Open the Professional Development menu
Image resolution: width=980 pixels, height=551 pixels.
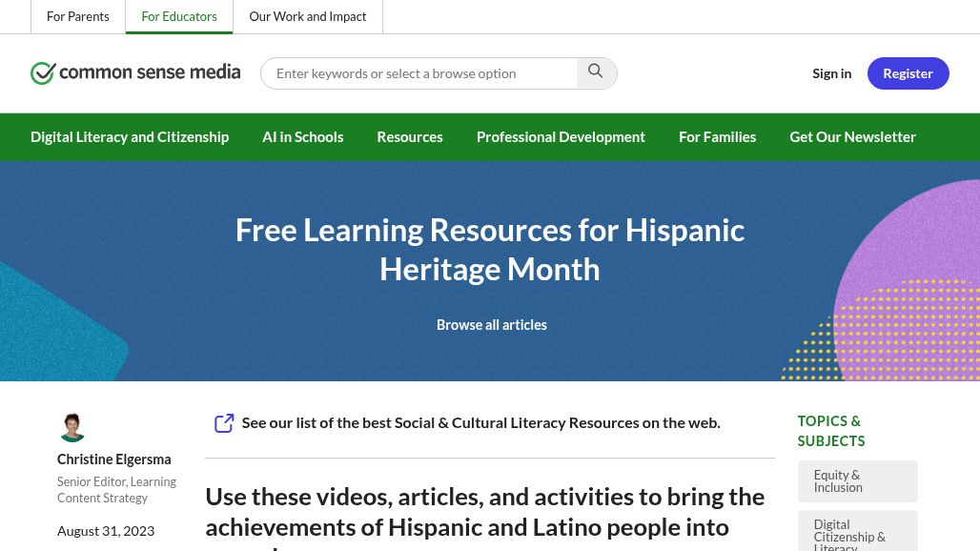(561, 137)
